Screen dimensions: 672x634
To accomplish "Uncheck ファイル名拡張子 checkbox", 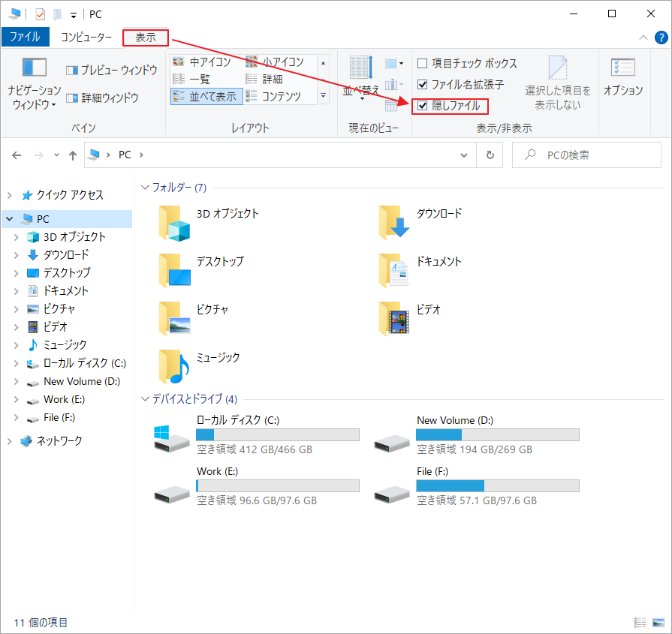I will click(422, 84).
